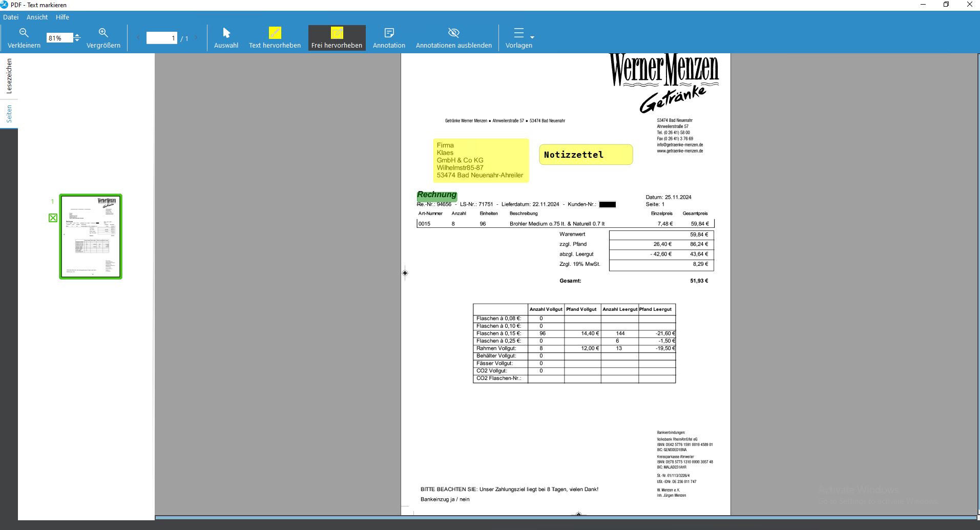Switch to the Lesezeichen side tab

click(9, 76)
